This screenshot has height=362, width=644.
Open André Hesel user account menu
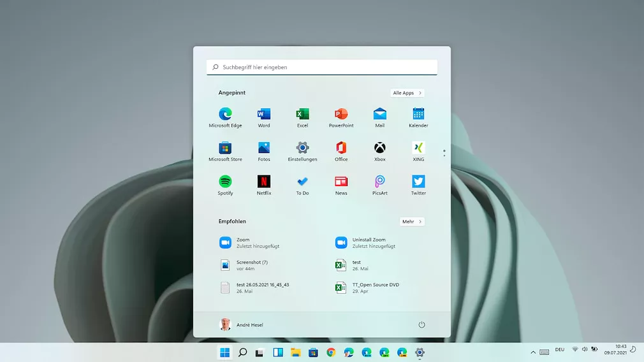click(242, 324)
